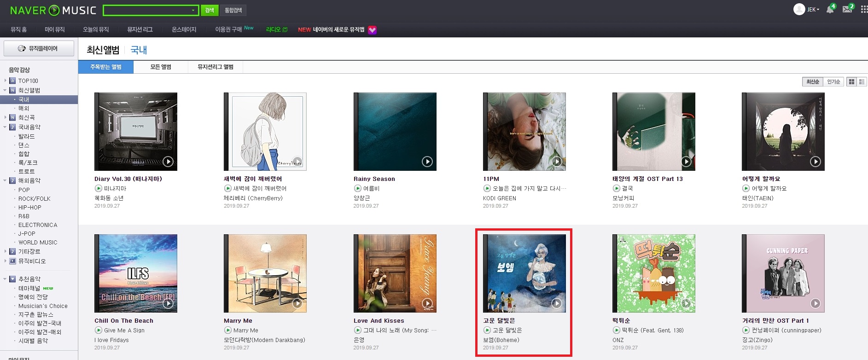This screenshot has height=360, width=868.
Task: Switch to thumbnail grid view
Action: 851,81
